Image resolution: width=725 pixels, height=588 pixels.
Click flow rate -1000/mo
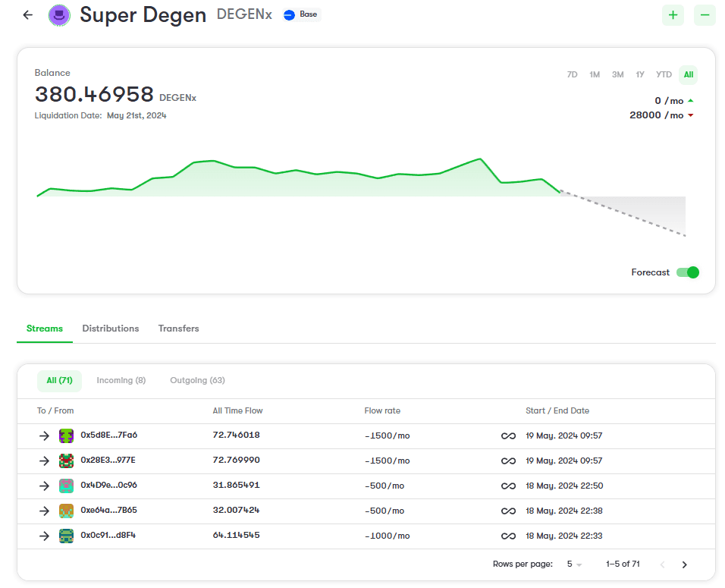[387, 536]
